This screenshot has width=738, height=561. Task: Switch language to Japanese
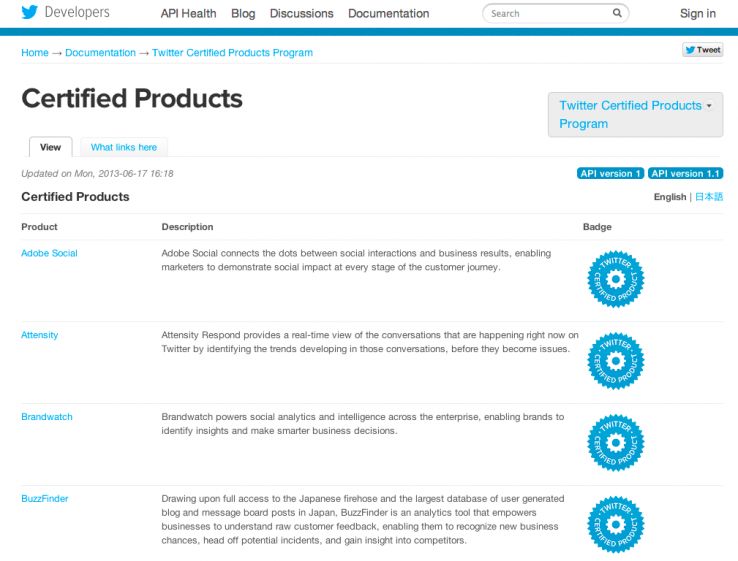pos(709,197)
